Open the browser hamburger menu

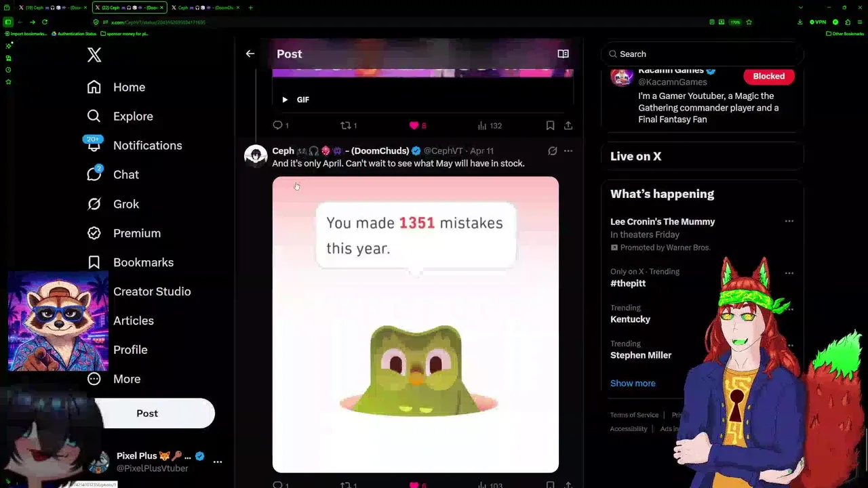[860, 22]
